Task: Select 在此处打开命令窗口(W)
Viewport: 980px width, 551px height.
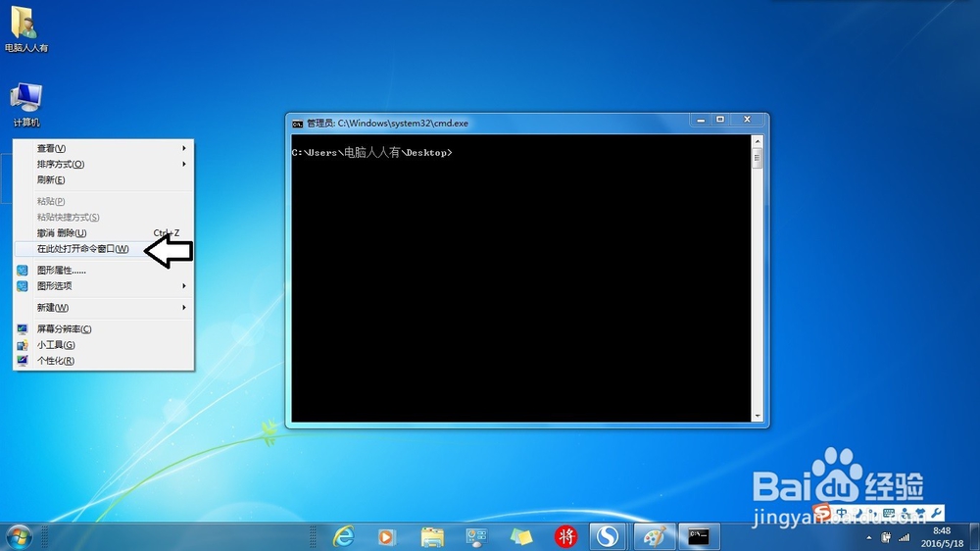Action: click(104, 248)
